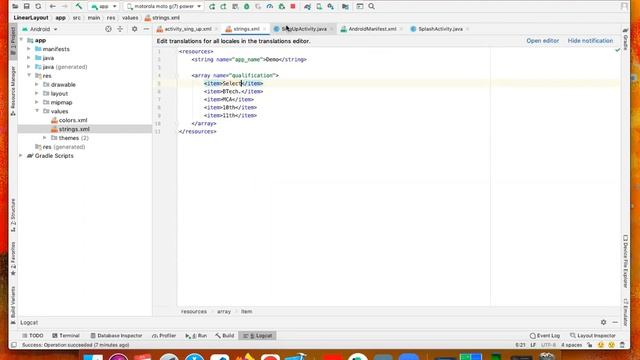Click the AVD Manager device icon
The width and height of the screenshot is (640, 360).
click(319, 7)
